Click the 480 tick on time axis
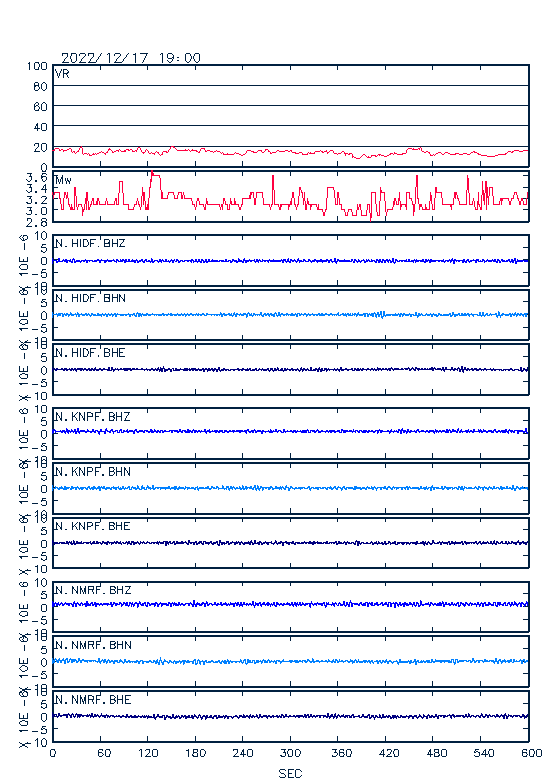554x781 pixels. coord(436,753)
